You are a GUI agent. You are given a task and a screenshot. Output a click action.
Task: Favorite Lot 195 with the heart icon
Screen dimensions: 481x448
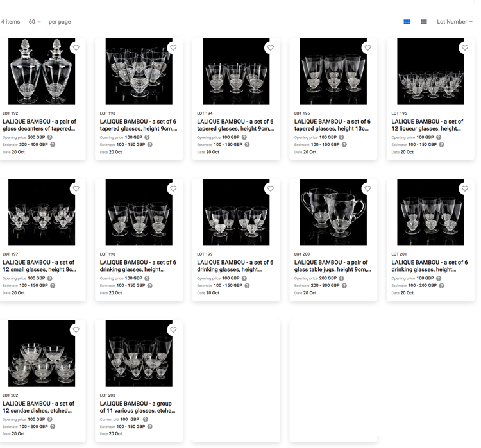[x=367, y=47]
